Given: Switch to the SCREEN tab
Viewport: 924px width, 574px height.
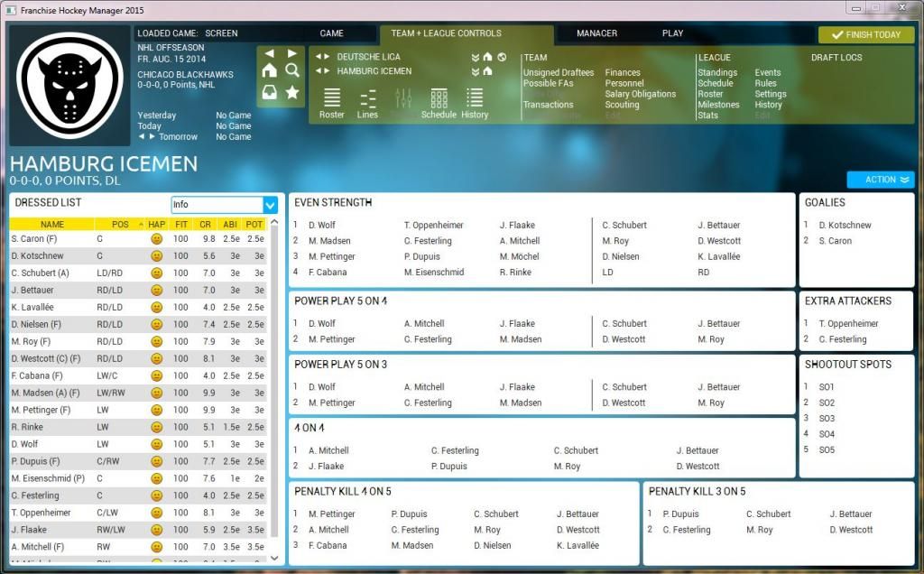Looking at the screenshot, I should (x=221, y=33).
